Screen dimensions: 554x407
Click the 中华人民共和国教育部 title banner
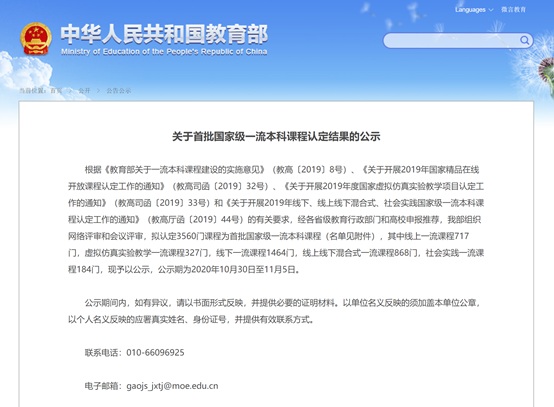click(164, 34)
